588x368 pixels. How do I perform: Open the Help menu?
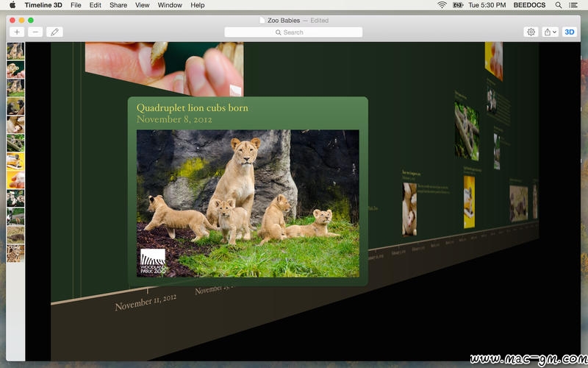[x=197, y=5]
